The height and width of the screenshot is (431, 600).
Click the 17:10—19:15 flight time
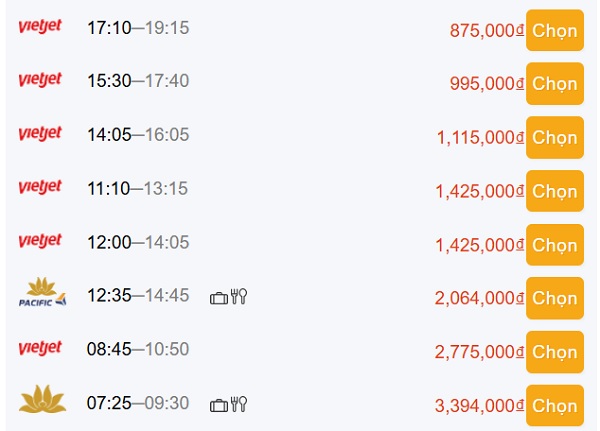point(138,28)
